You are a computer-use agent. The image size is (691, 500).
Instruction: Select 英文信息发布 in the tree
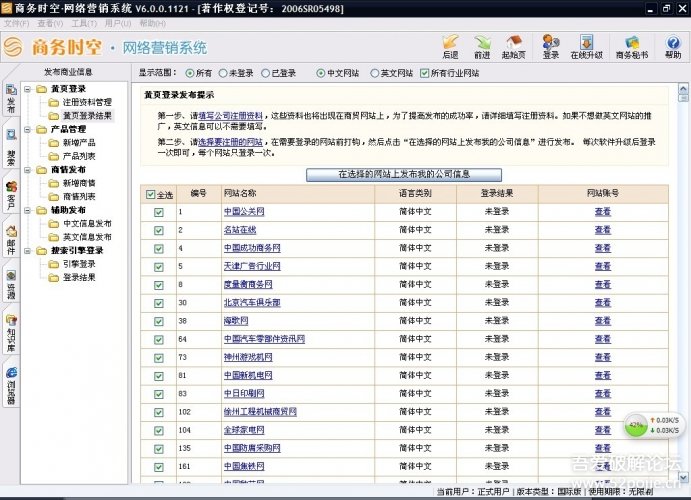[x=87, y=237]
